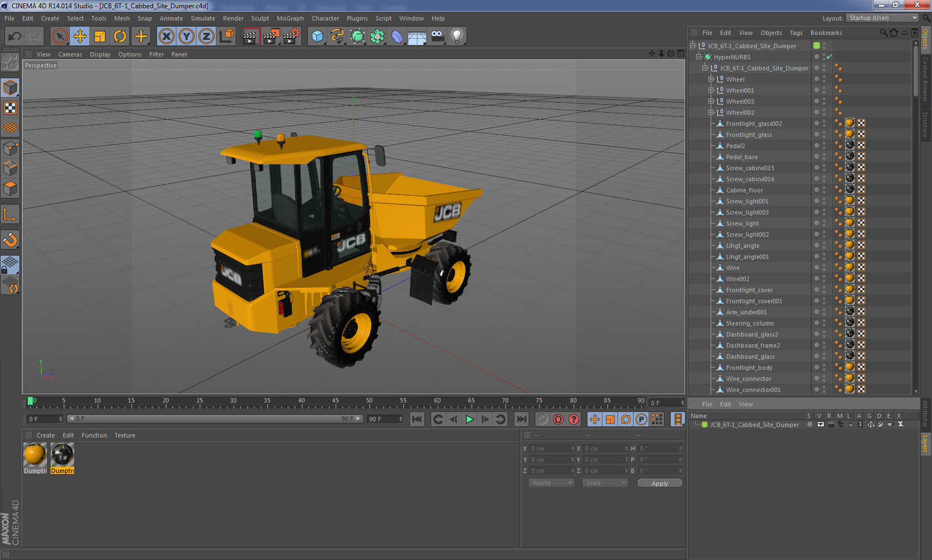
Task: Open the viewport Cameras menu
Action: coord(70,54)
